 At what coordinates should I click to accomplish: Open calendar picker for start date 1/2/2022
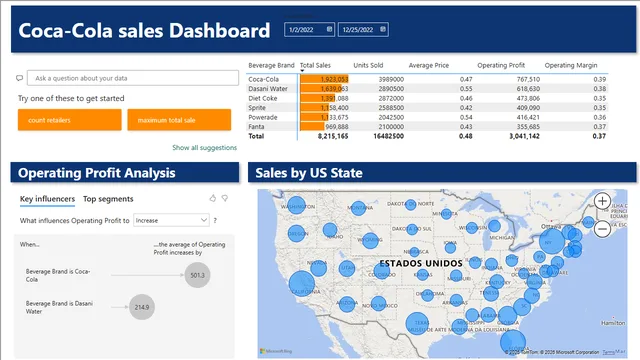329,29
